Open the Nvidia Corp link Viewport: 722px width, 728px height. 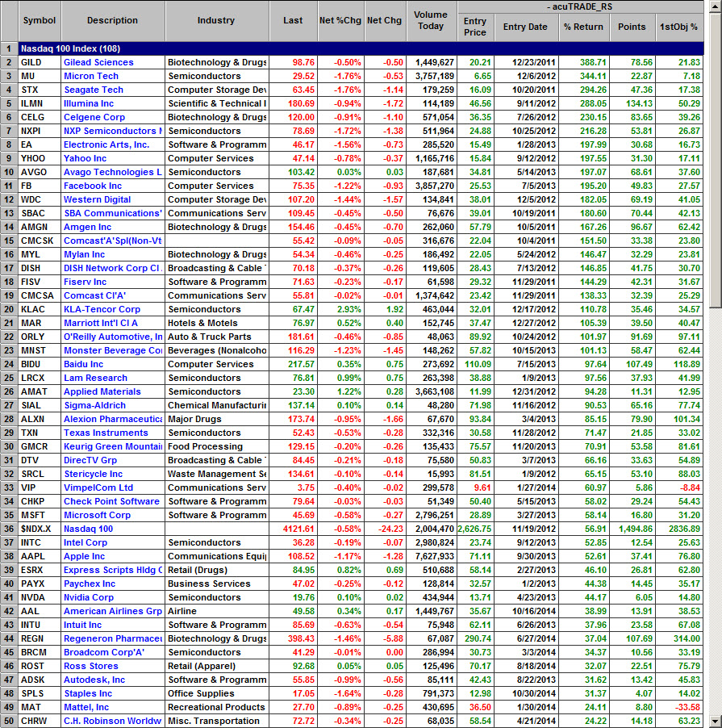pyautogui.click(x=89, y=597)
